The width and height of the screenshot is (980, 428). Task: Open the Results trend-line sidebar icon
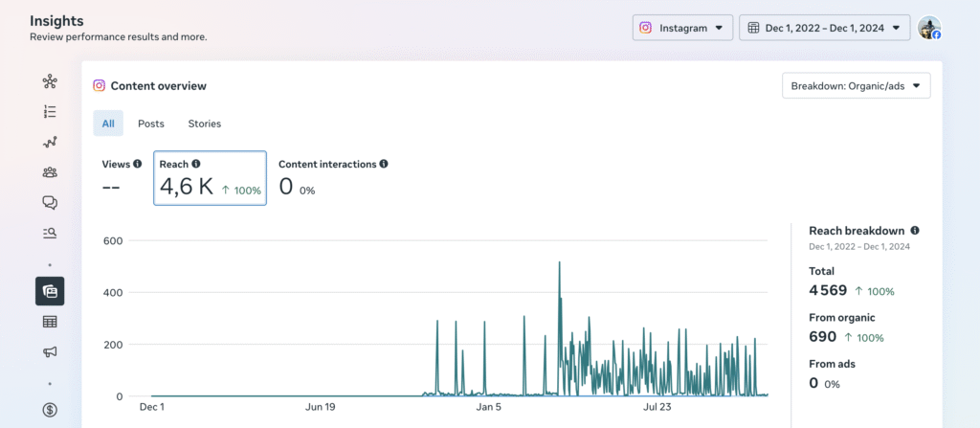pos(50,143)
